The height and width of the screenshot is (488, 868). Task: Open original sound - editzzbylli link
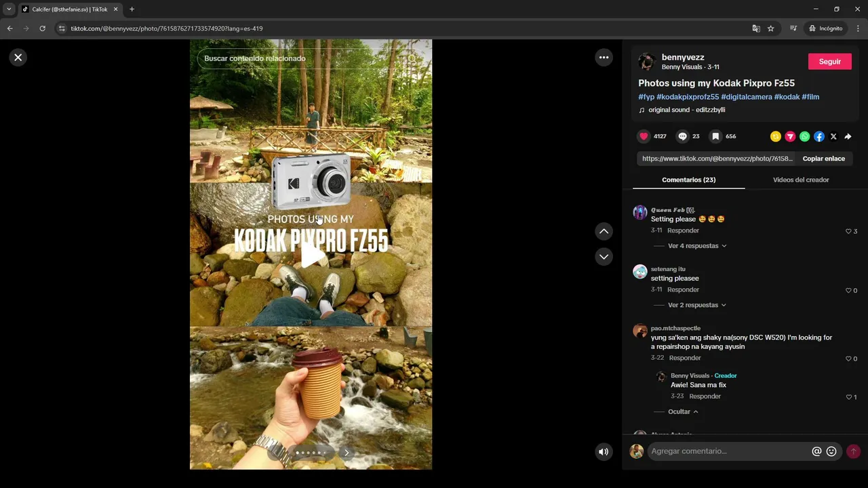click(x=686, y=110)
